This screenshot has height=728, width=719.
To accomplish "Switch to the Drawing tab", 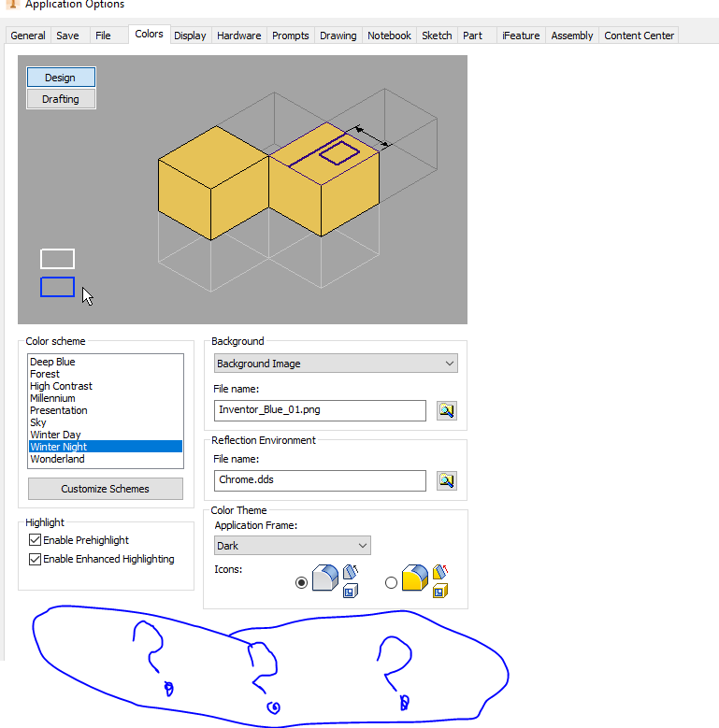I will point(338,36).
